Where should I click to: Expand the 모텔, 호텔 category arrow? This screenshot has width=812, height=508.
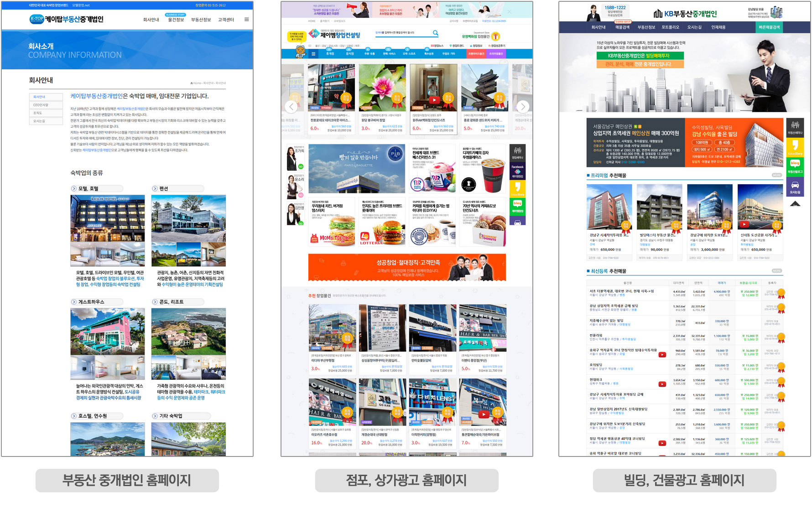[74, 188]
